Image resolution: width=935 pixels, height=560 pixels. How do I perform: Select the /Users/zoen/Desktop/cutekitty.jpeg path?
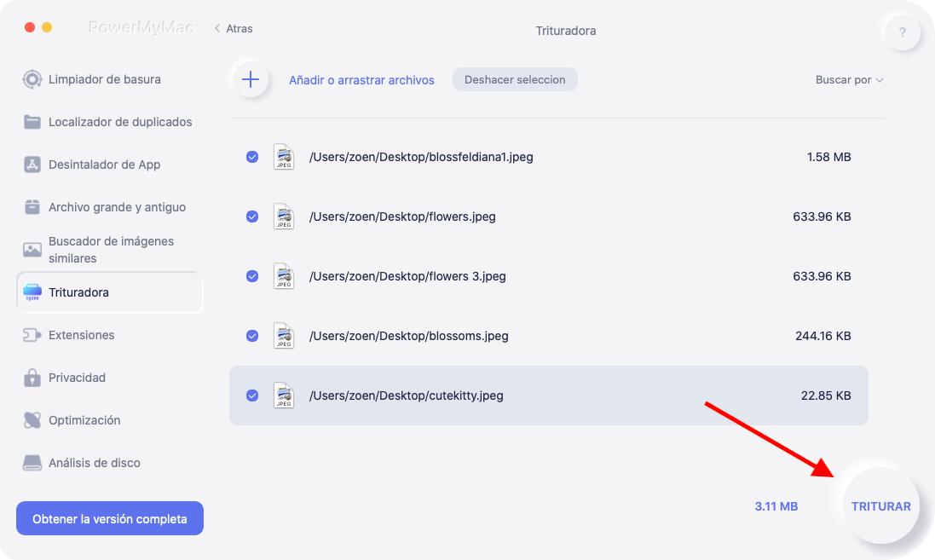pos(406,395)
